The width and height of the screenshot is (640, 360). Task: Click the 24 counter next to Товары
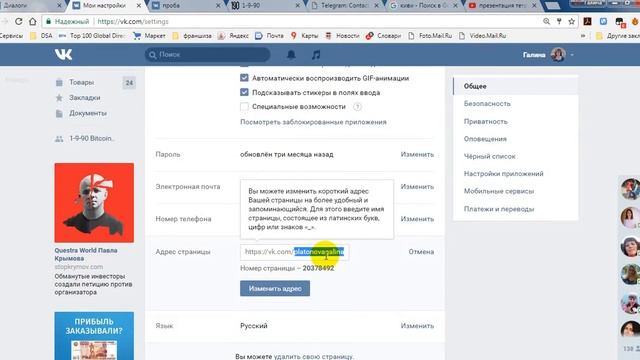tap(129, 83)
